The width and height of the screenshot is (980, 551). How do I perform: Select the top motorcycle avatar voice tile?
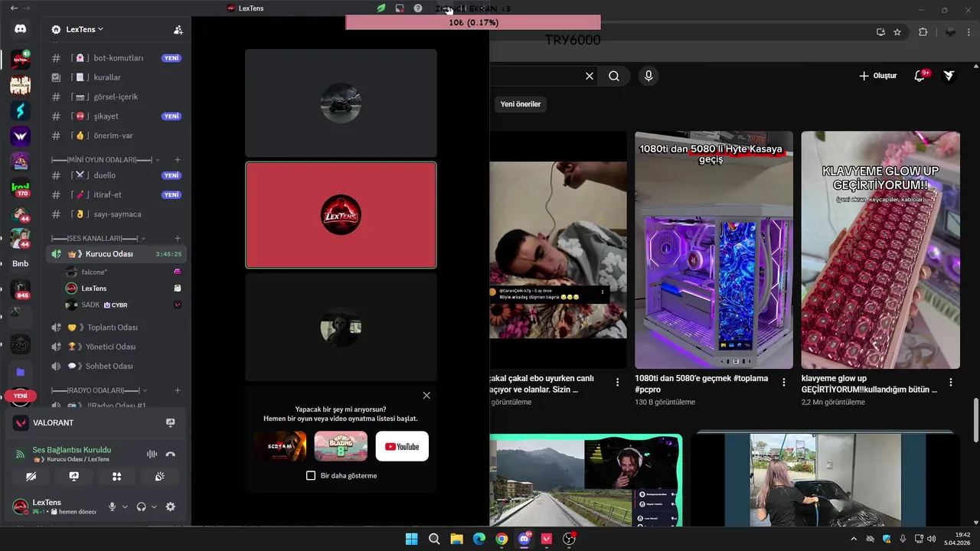pos(341,103)
